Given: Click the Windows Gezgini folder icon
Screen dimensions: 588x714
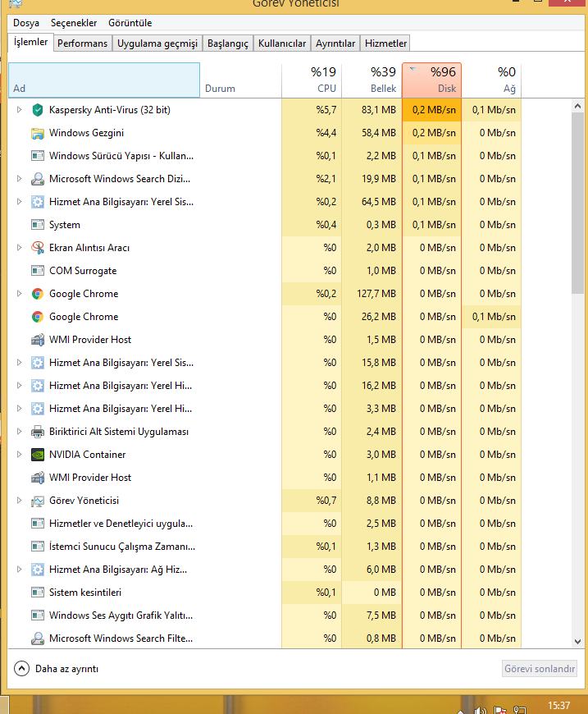Looking at the screenshot, I should point(38,133).
